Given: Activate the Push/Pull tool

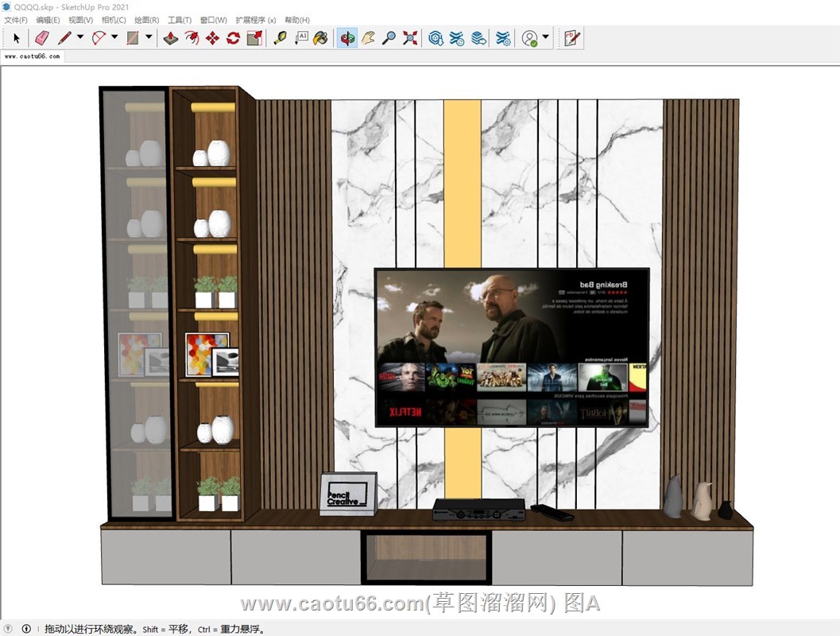Looking at the screenshot, I should click(x=171, y=37).
